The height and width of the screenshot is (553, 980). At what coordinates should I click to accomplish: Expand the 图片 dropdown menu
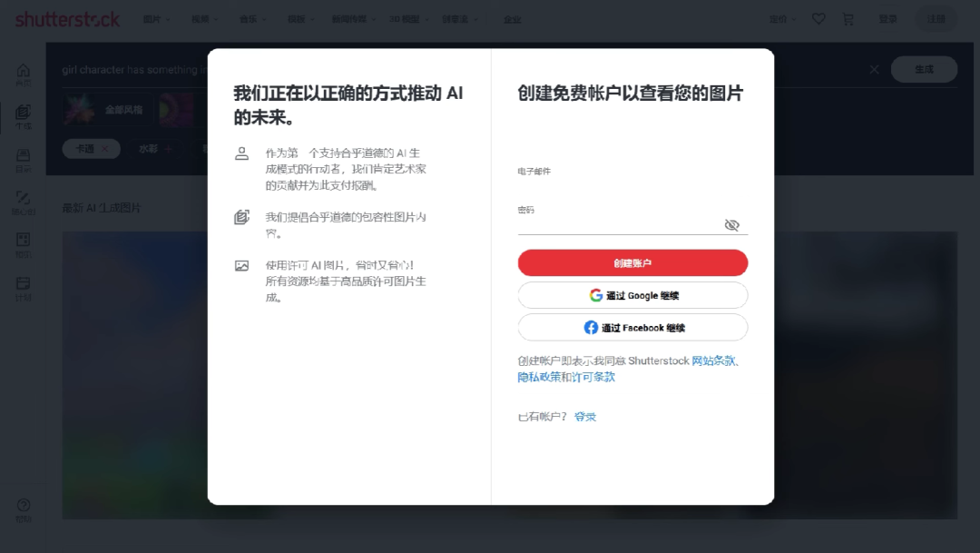pos(152,18)
